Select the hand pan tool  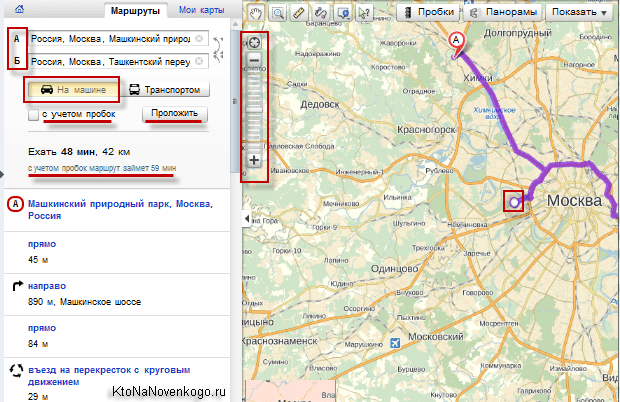pos(254,13)
